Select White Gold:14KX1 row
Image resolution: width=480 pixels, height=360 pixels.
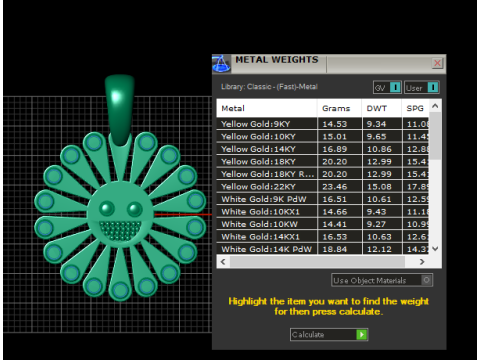click(322, 237)
